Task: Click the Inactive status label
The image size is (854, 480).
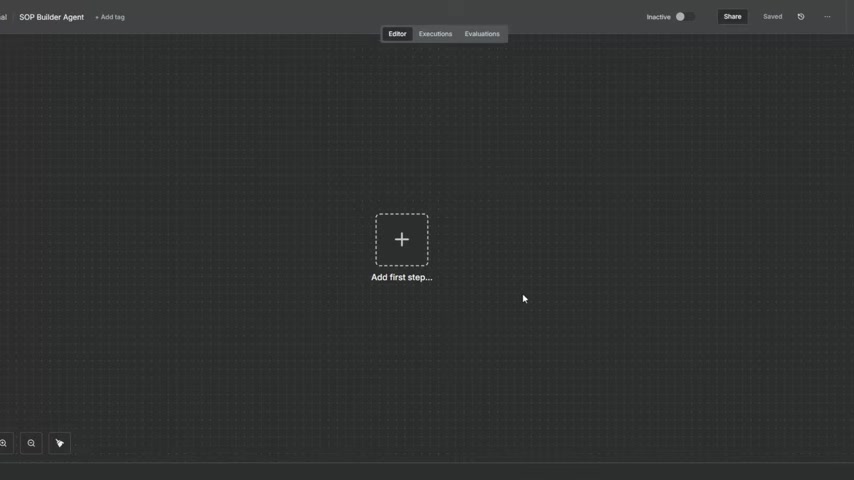Action: pos(658,17)
